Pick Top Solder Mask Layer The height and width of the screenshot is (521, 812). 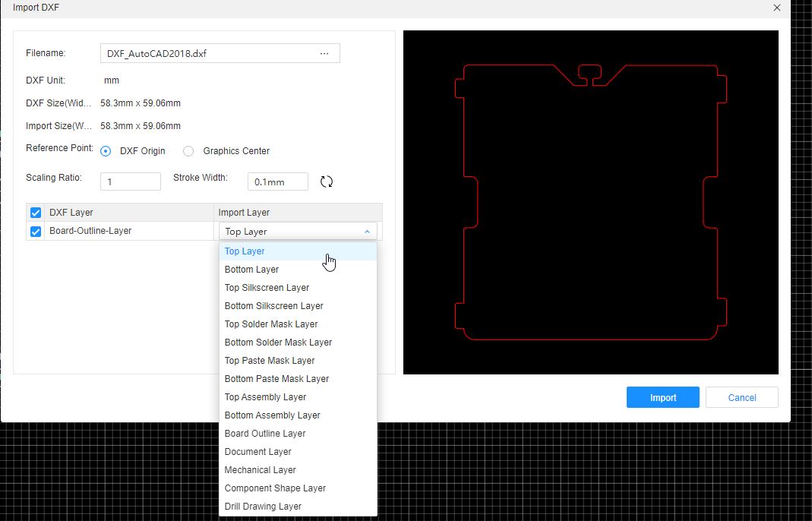[271, 324]
